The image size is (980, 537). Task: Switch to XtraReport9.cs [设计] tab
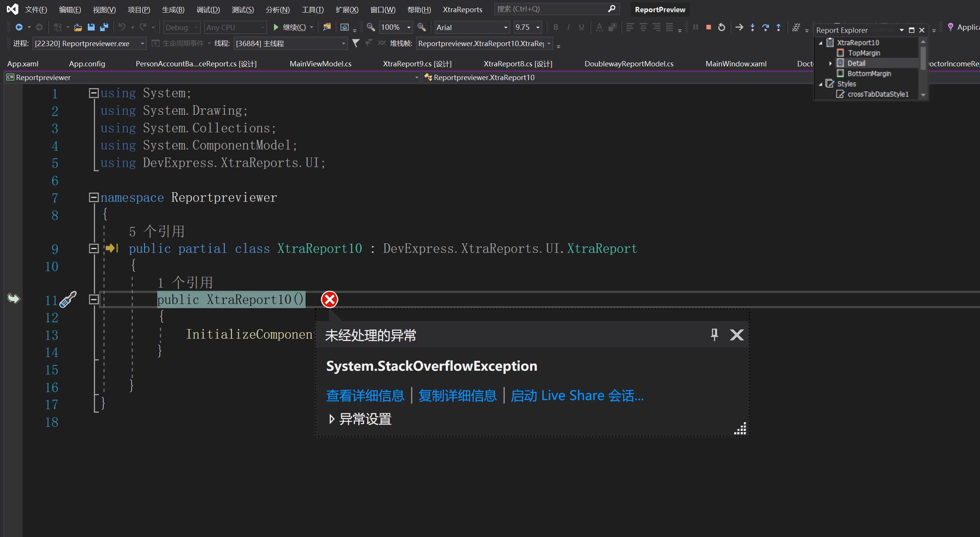[417, 64]
